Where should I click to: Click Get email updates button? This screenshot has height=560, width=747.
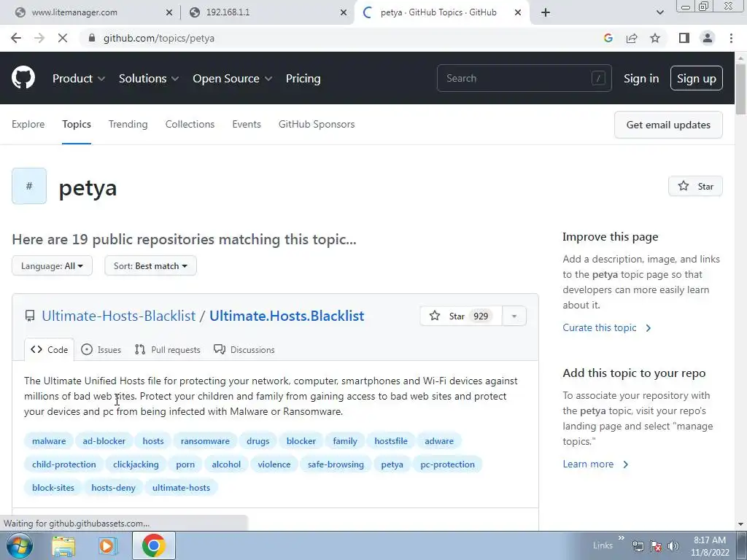pyautogui.click(x=668, y=125)
